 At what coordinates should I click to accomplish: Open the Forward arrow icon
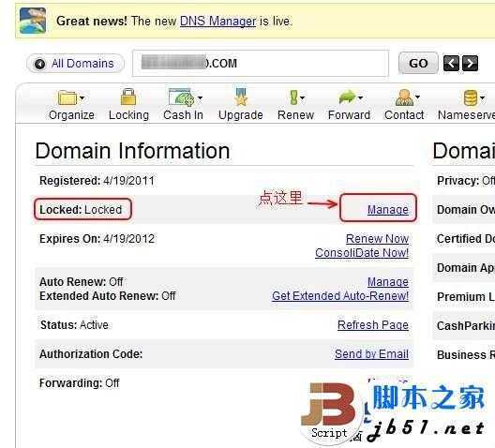point(347,97)
